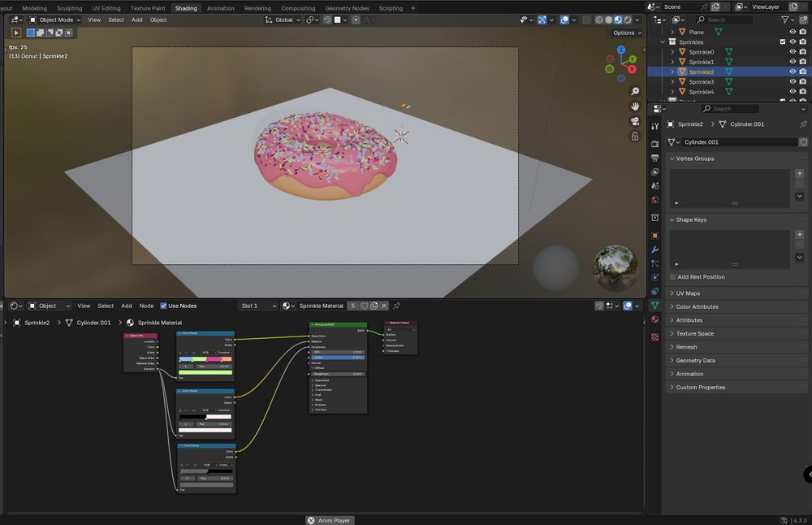Open the Object Constraints tab icon
The height and width of the screenshot is (525, 812).
pyautogui.click(x=654, y=291)
